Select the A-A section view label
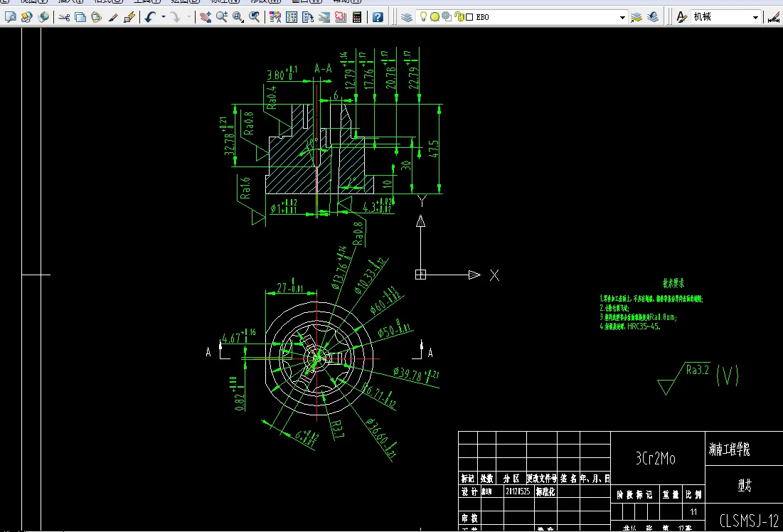Viewport: 783px width, 532px height. point(323,68)
